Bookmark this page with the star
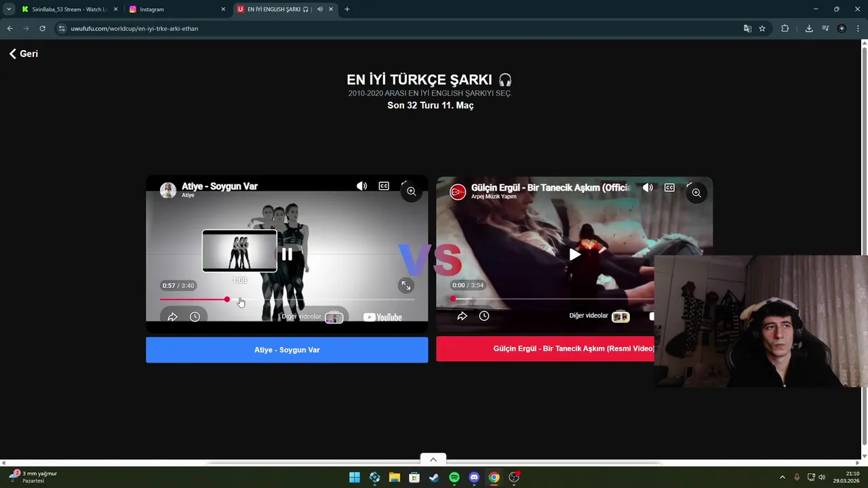Viewport: 868px width, 488px height. pos(762,28)
